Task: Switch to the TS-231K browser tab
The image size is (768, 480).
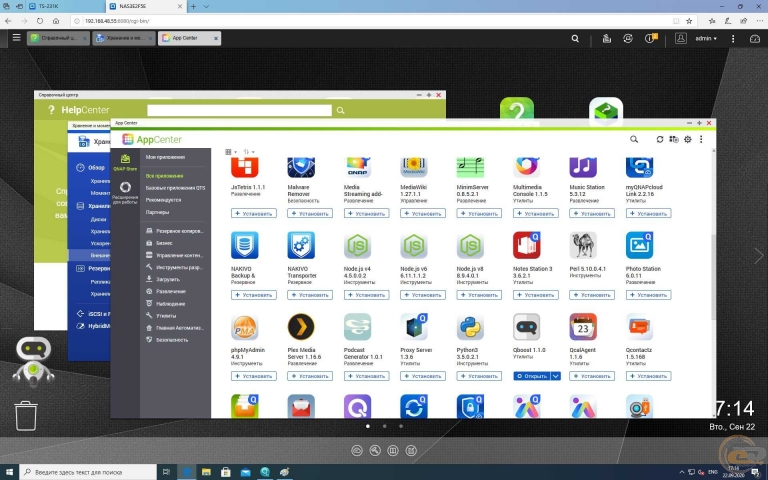Action: (x=66, y=6)
